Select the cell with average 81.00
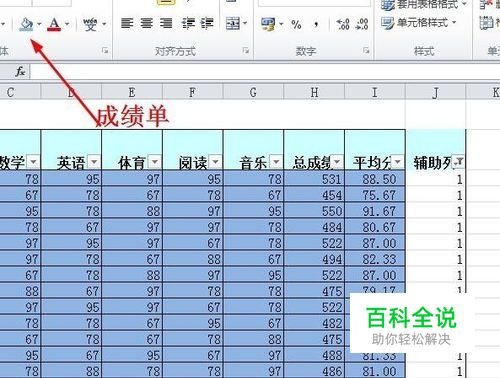The height and width of the screenshot is (378, 500). click(x=375, y=371)
